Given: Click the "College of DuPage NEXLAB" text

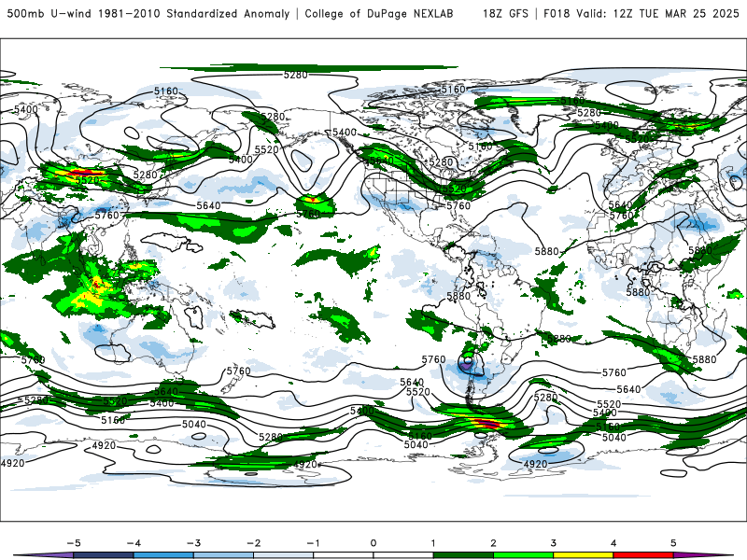Looking at the screenshot, I should coord(379,13).
